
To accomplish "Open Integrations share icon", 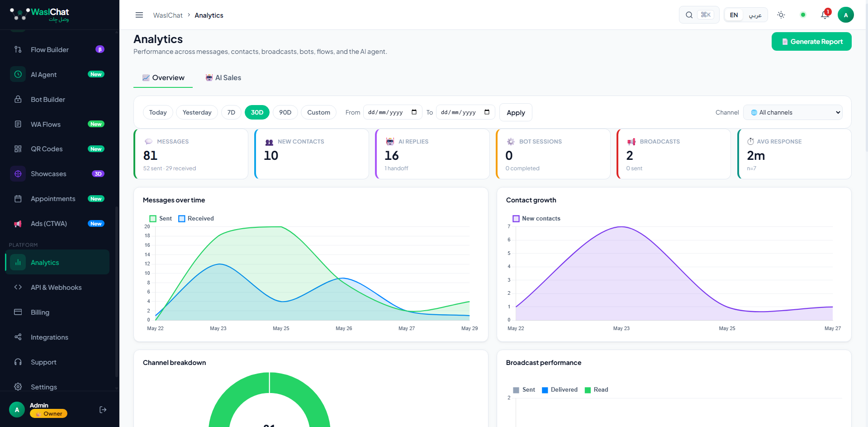I will coord(18,337).
